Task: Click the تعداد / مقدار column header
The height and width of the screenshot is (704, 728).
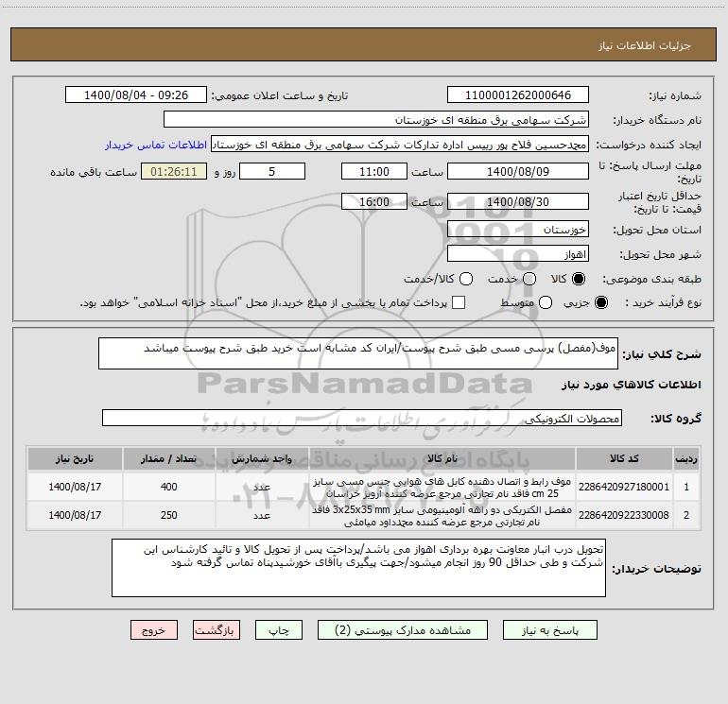Action: click(168, 458)
